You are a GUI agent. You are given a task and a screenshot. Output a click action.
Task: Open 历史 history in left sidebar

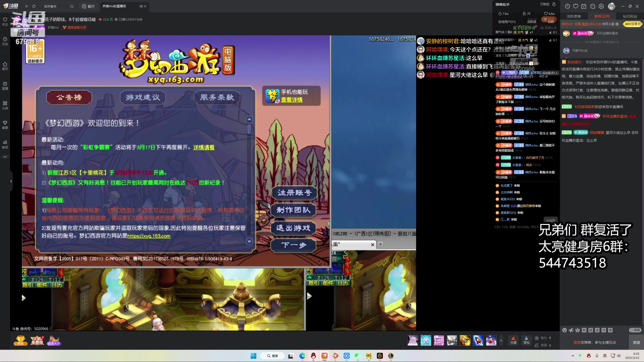(5, 41)
